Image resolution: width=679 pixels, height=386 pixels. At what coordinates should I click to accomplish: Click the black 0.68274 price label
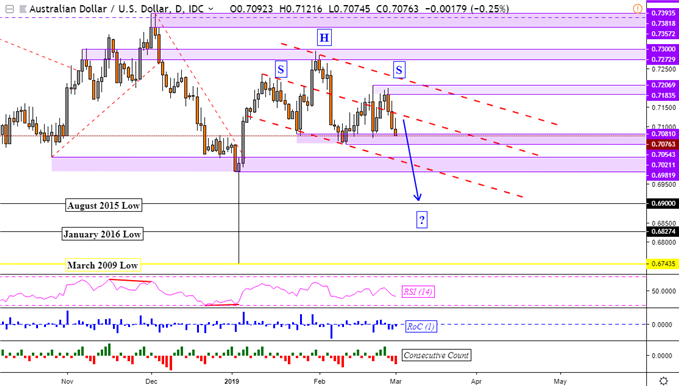663,231
